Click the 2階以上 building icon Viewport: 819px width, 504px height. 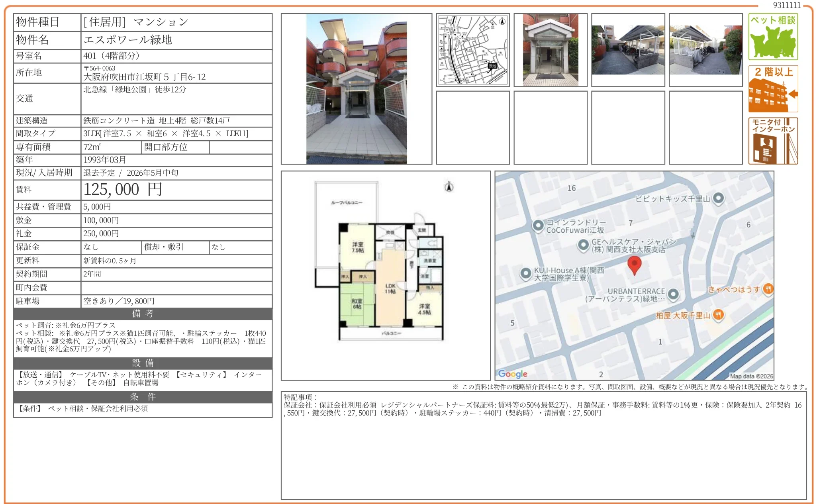pyautogui.click(x=773, y=89)
